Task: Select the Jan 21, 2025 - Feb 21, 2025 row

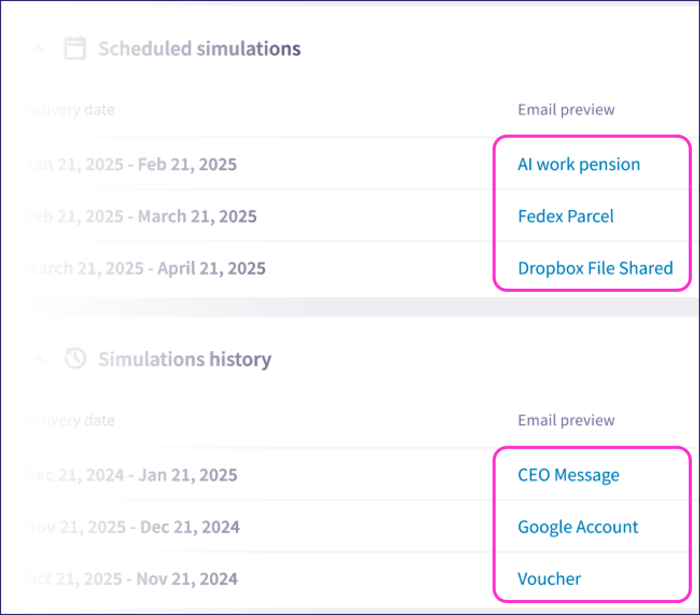Action: click(x=132, y=164)
